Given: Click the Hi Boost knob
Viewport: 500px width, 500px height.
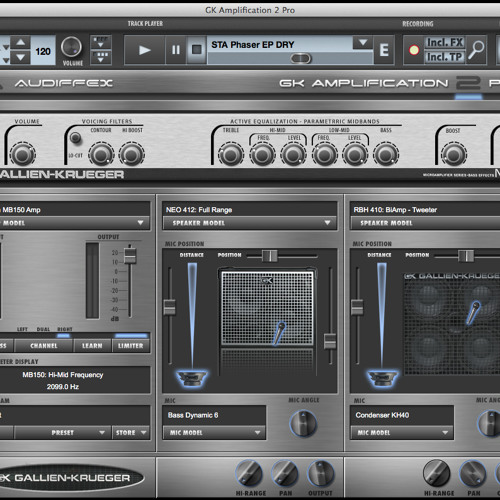Looking at the screenshot, I should coord(132,154).
